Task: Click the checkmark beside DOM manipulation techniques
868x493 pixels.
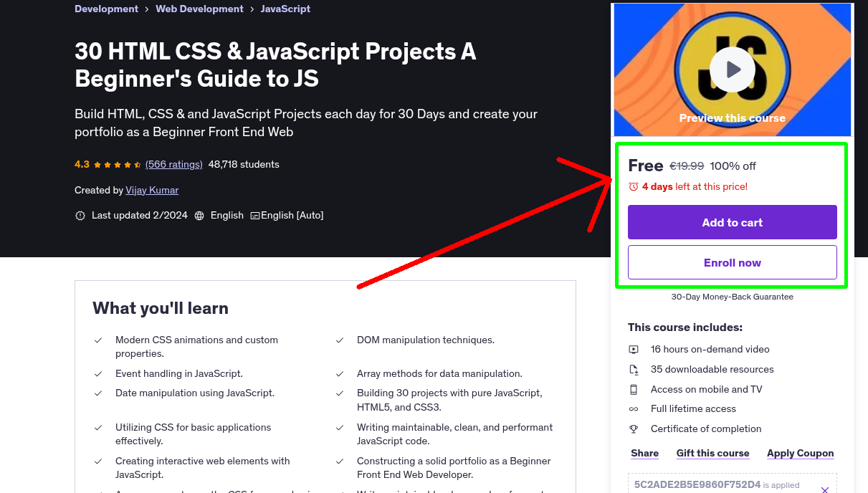Action: (x=340, y=340)
